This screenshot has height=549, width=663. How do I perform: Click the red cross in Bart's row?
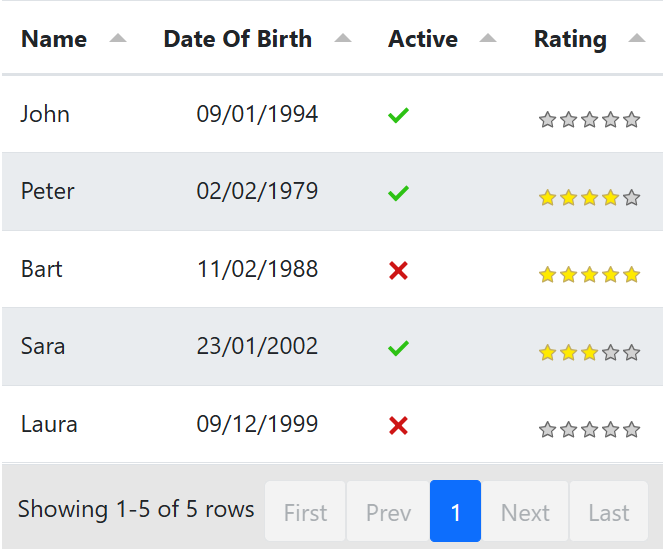[398, 270]
